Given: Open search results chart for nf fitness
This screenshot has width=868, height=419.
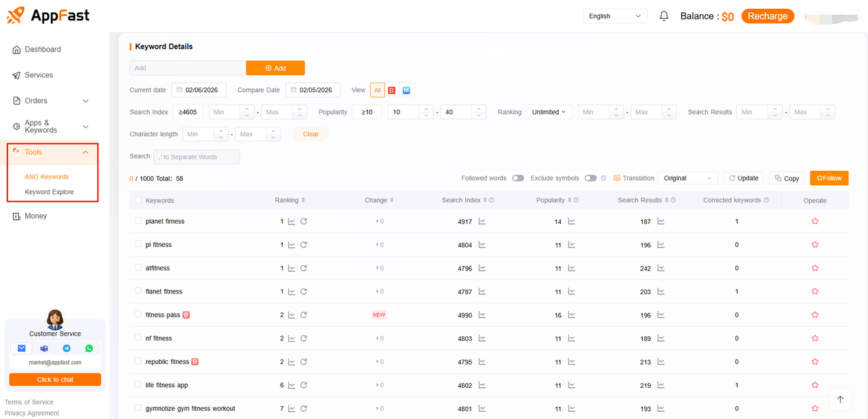Looking at the screenshot, I should click(661, 338).
